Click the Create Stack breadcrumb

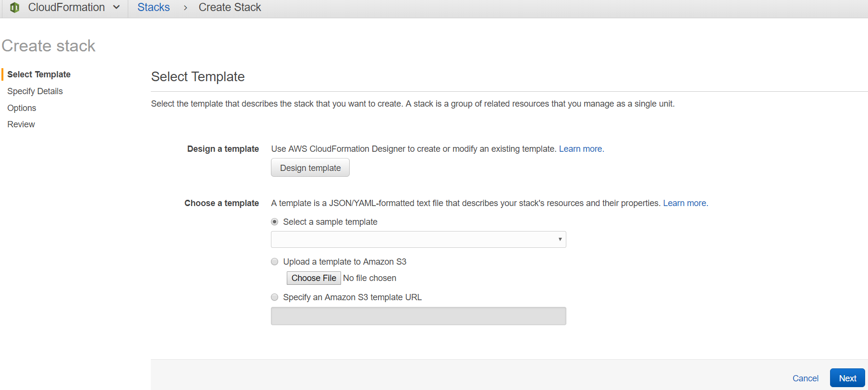pyautogui.click(x=230, y=7)
